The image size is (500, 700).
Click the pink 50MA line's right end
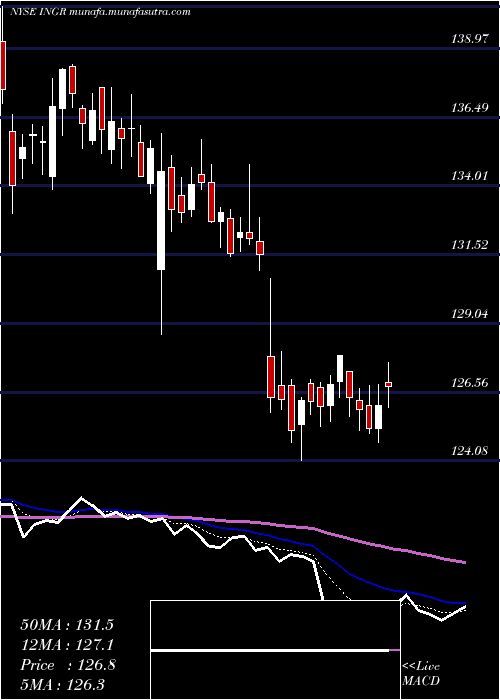coord(464,562)
